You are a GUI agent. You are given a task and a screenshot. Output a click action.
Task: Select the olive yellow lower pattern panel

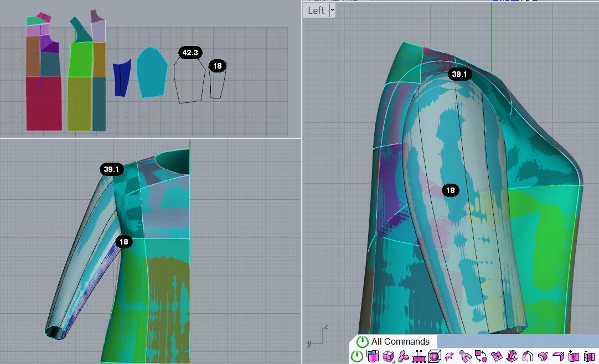point(80,104)
